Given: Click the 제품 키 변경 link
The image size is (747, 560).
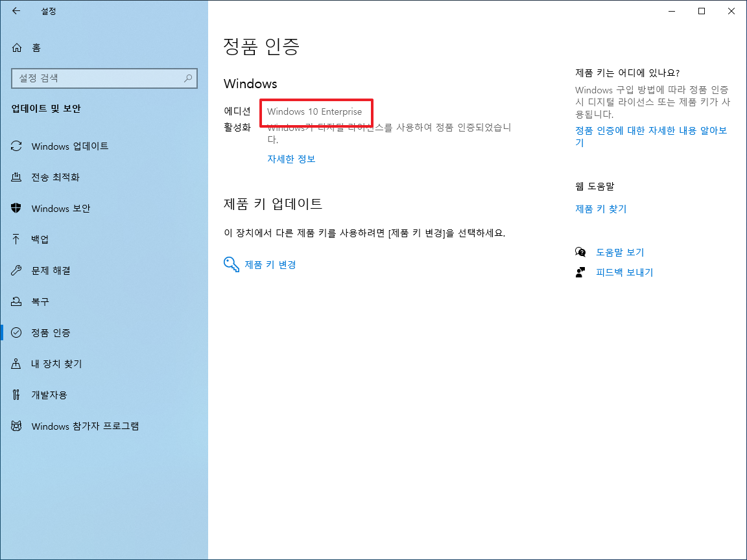Looking at the screenshot, I should [270, 264].
